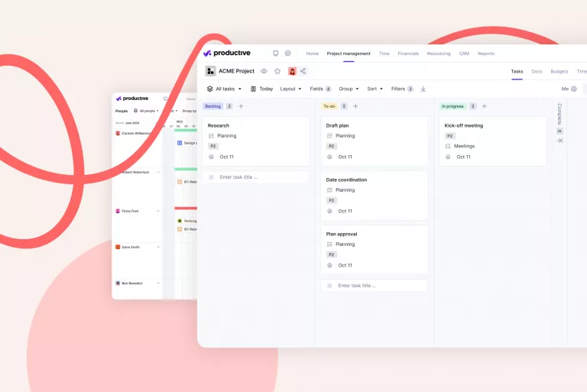Open the Layout dropdown
Screen dimensions: 587x392
click(291, 89)
